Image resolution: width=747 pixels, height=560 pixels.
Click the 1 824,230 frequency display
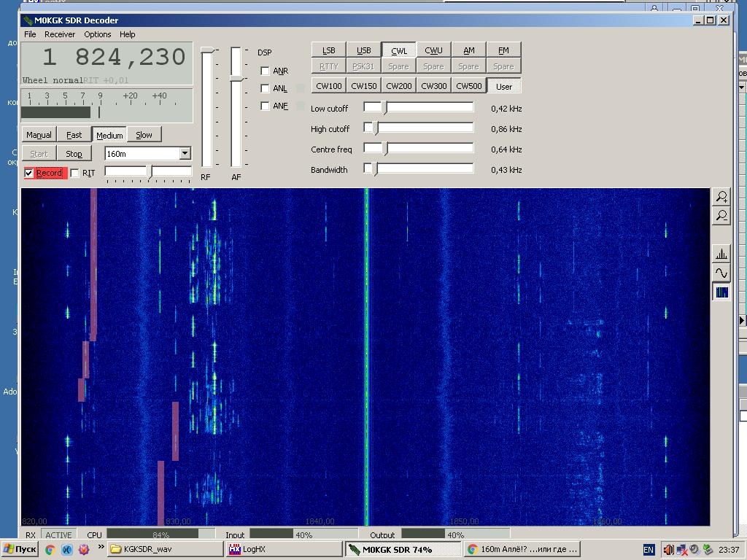[x=107, y=58]
